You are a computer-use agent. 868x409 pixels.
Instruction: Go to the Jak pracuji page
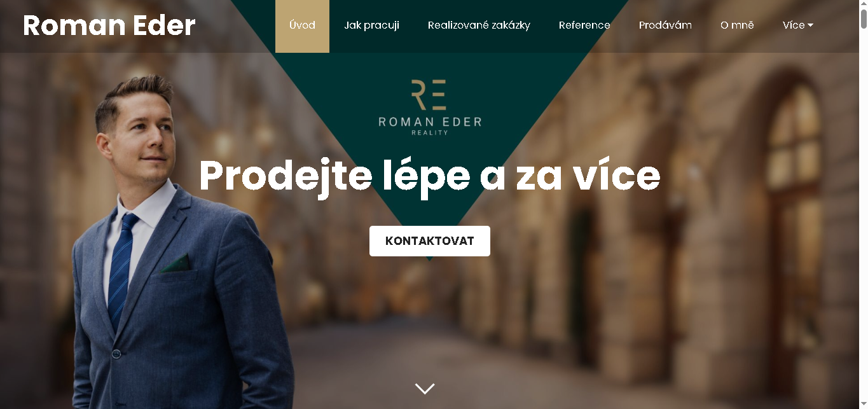(371, 25)
